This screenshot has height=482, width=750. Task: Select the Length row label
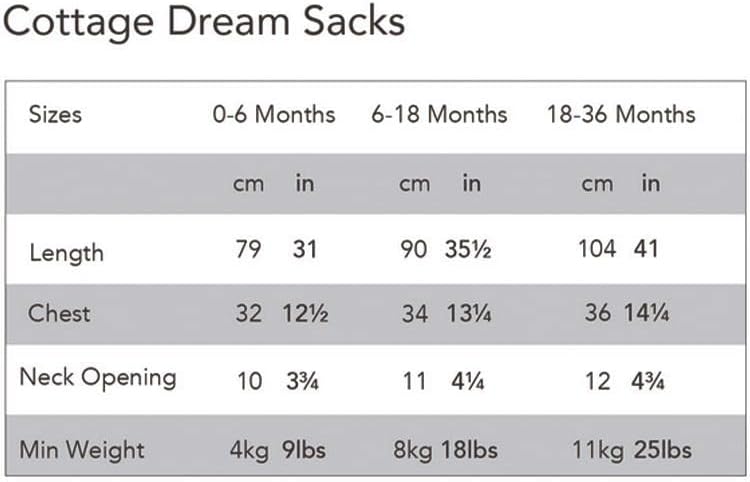click(x=64, y=251)
